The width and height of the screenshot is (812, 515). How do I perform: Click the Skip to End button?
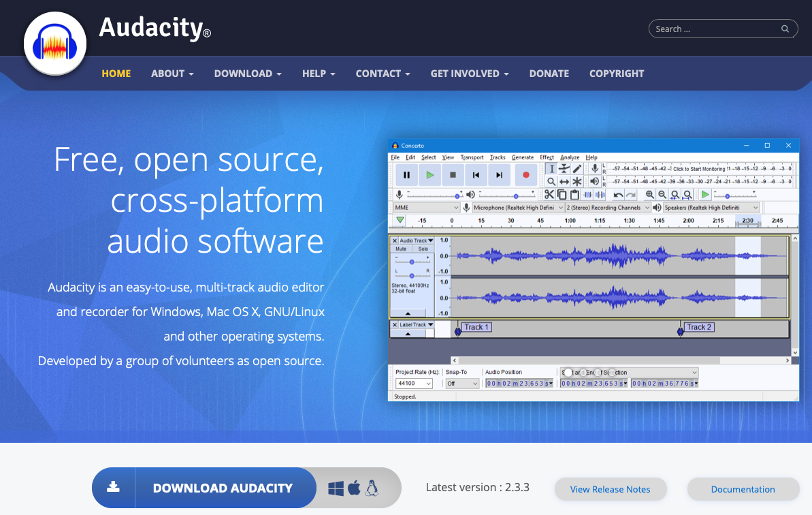499,175
